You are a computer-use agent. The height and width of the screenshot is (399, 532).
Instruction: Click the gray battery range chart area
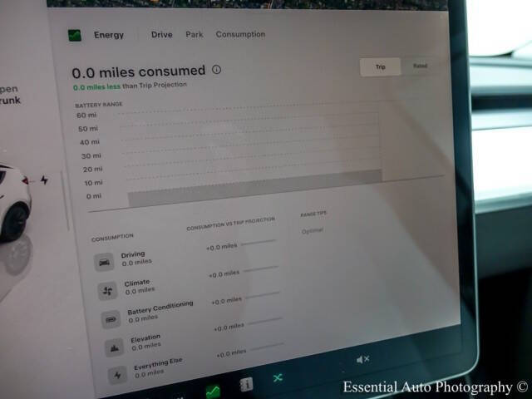(255, 188)
